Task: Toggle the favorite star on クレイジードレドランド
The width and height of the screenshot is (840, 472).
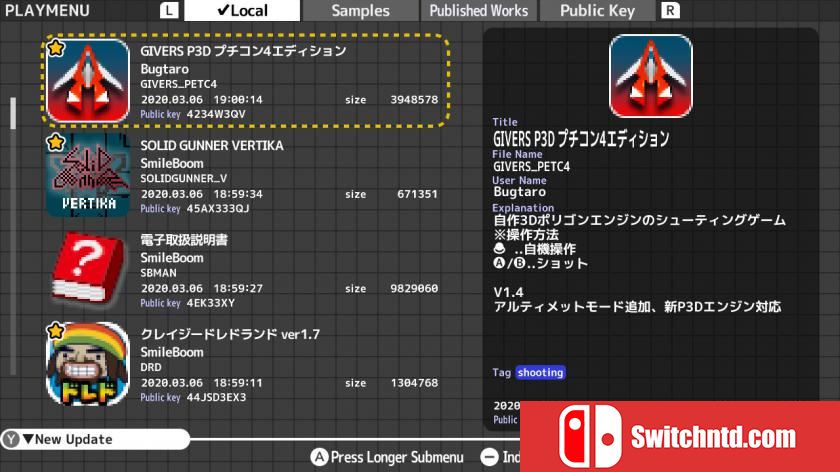Action: coord(56,331)
